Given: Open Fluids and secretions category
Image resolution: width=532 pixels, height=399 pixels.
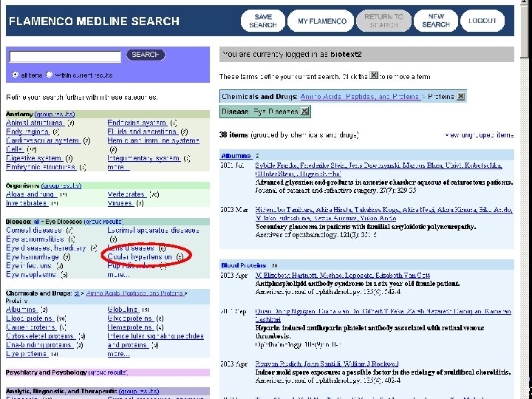Looking at the screenshot, I should click(x=143, y=132).
